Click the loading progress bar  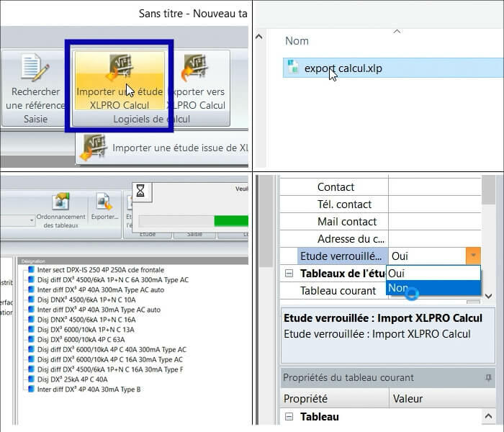193,221
